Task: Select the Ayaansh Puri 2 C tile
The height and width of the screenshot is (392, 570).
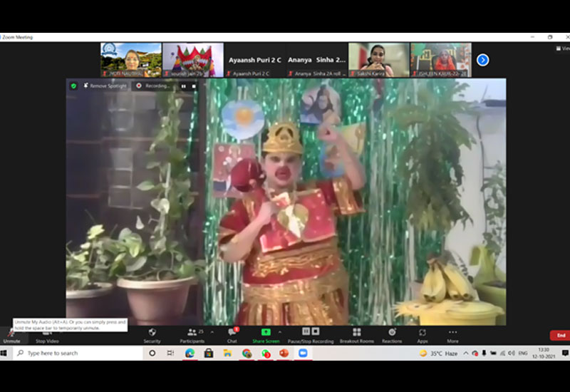Action: tap(255, 60)
